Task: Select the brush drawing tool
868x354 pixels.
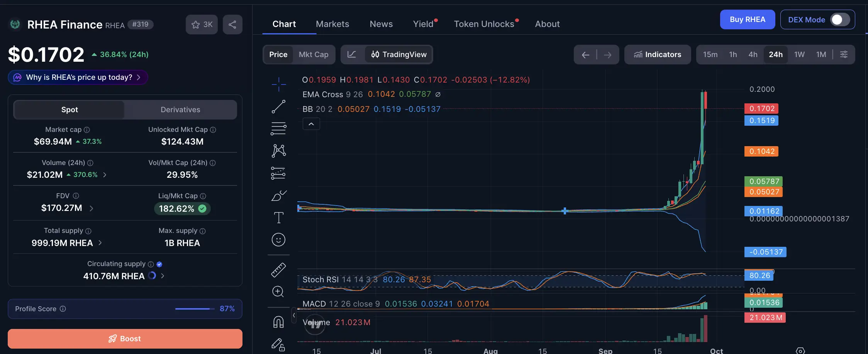Action: [278, 196]
